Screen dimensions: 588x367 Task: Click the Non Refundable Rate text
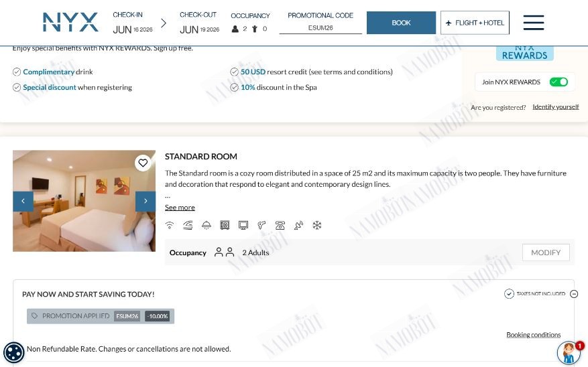tap(129, 349)
